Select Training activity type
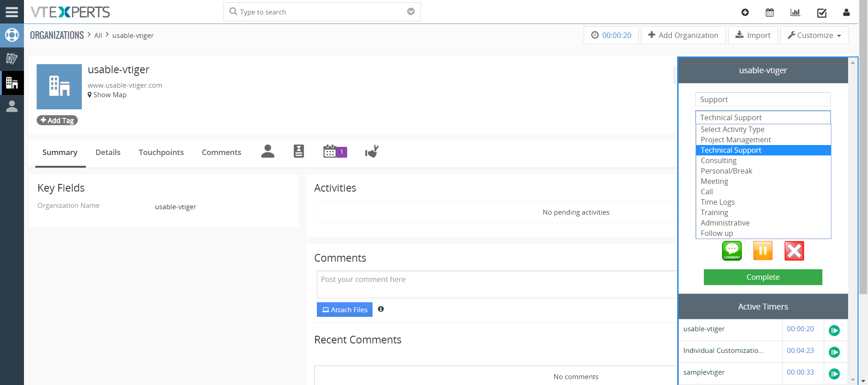868x385 pixels. [x=763, y=212]
